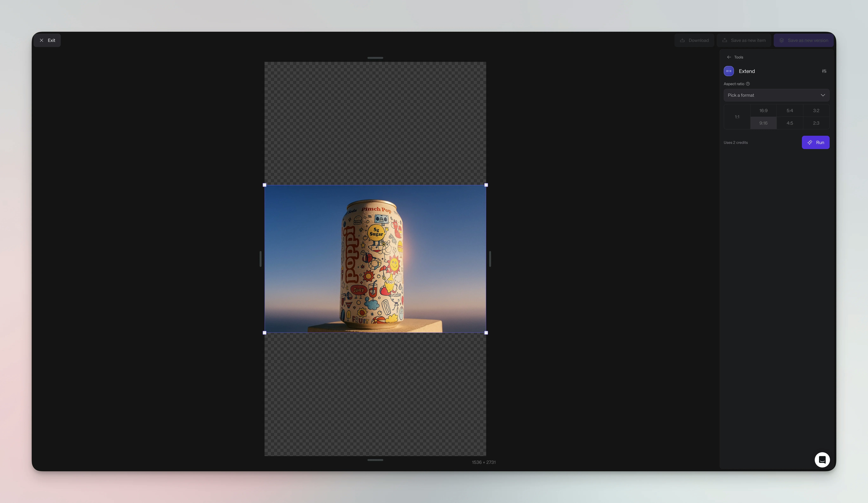Click the X icon on the Exit button
Viewport: 868px width, 503px height.
pos(42,40)
